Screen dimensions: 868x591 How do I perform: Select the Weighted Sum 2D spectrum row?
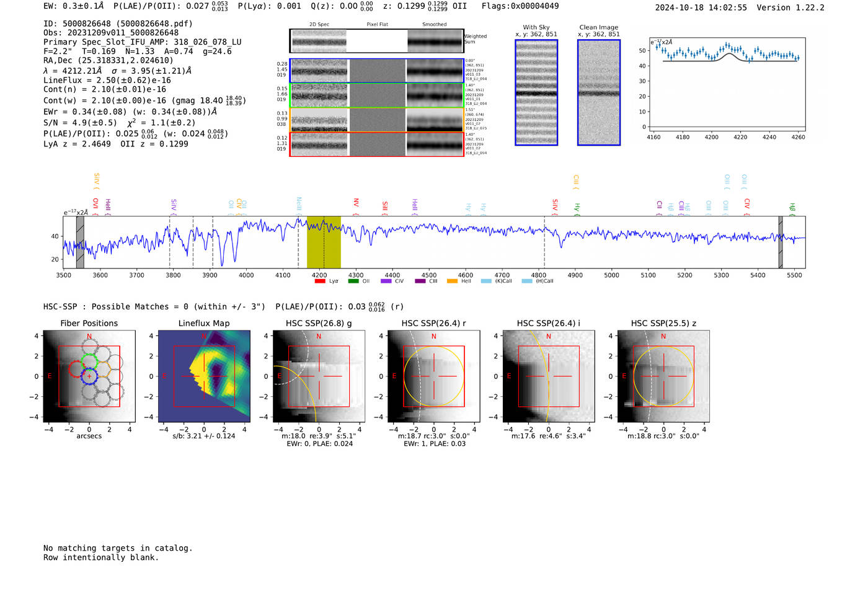[x=377, y=41]
